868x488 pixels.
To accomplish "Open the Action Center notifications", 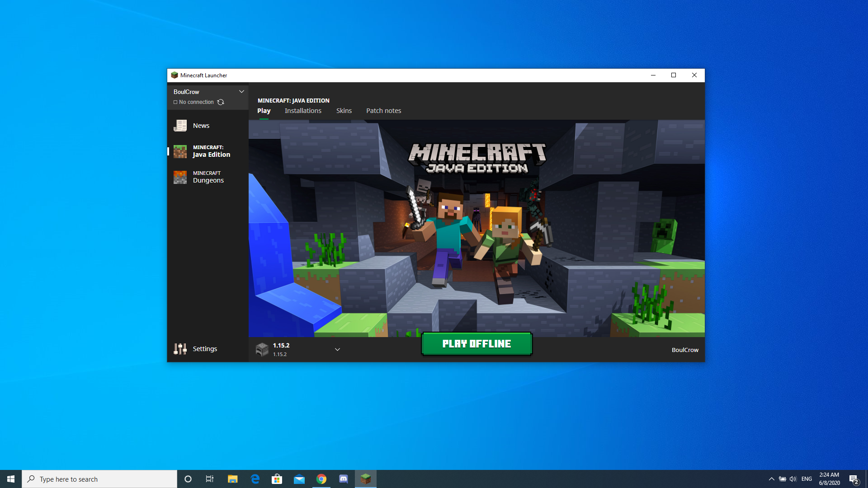I will (854, 479).
